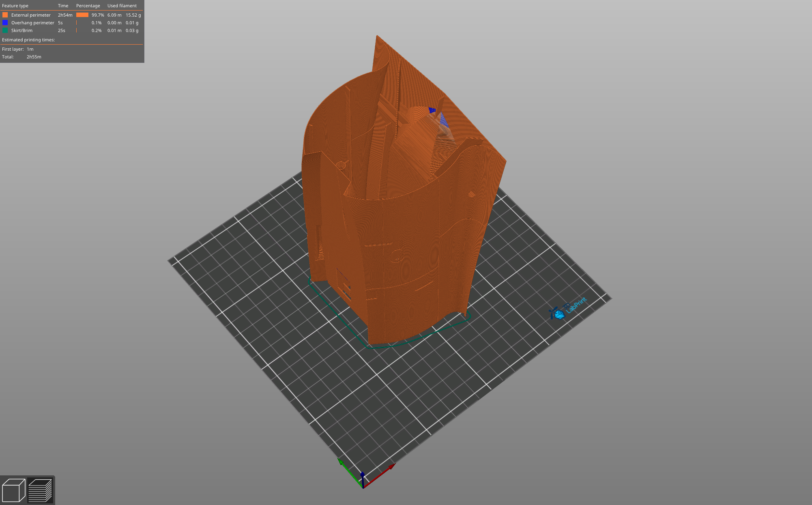Viewport: 812px width, 505px height.
Task: Click the orange 99.7% percentage bar
Action: pyautogui.click(x=82, y=15)
